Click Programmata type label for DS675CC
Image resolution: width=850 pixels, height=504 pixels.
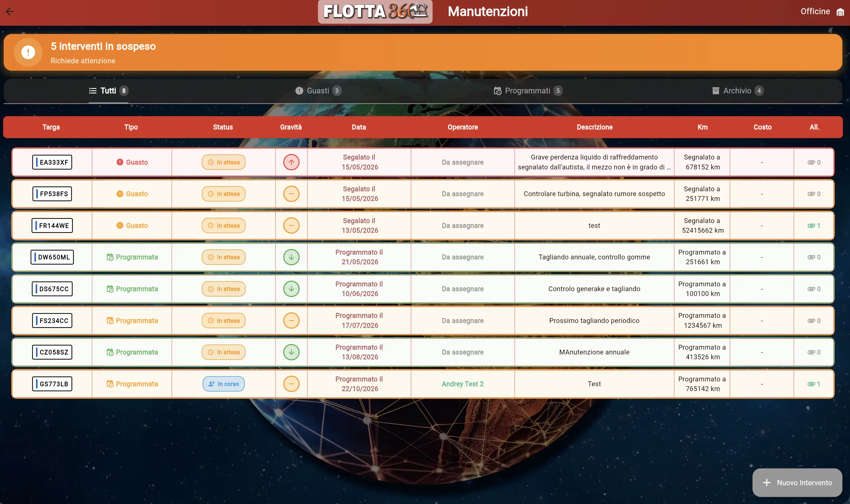tap(132, 289)
